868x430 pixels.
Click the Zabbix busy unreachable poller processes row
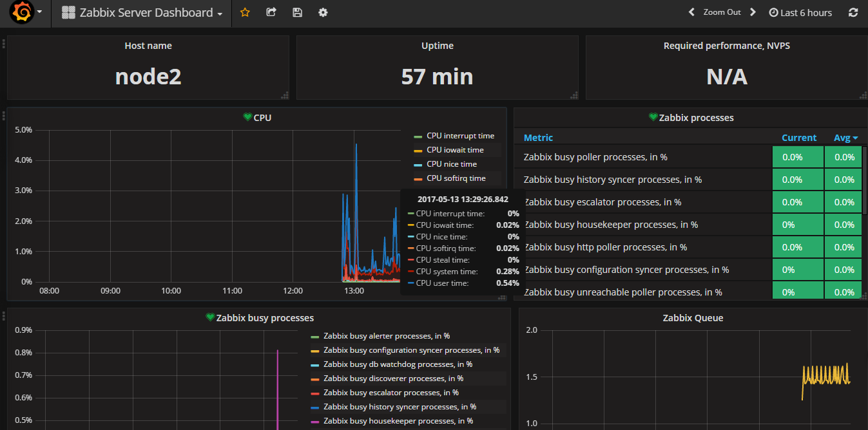[688, 291]
